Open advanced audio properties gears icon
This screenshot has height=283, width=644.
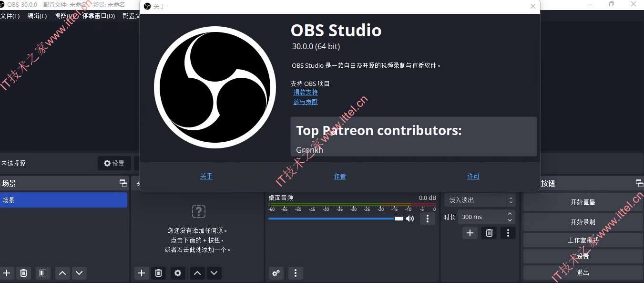pyautogui.click(x=276, y=273)
